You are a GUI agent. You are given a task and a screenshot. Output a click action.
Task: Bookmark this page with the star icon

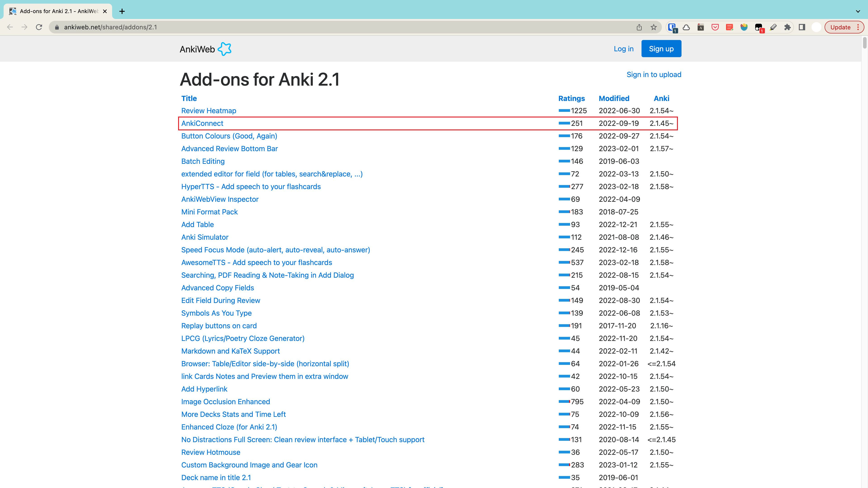(654, 27)
